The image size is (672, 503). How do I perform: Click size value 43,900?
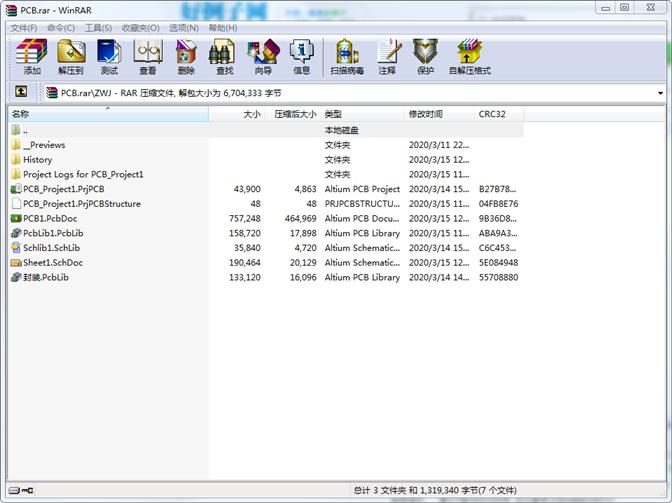[247, 189]
